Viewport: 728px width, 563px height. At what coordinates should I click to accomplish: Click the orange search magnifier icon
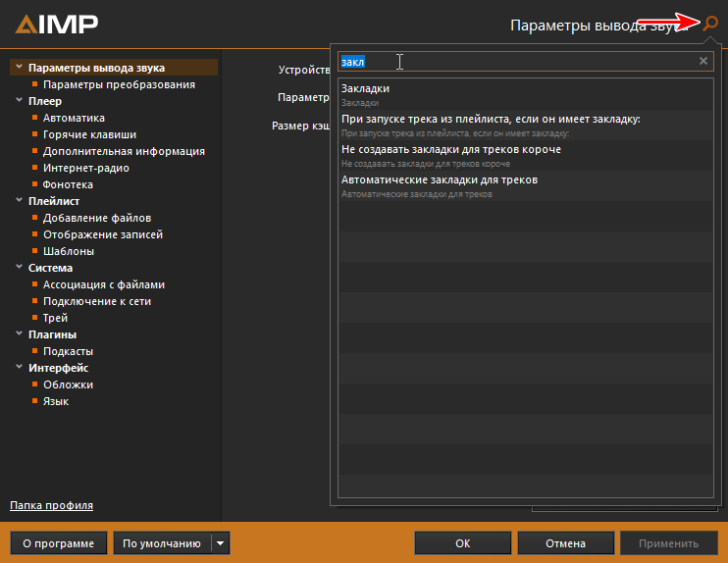click(x=710, y=23)
